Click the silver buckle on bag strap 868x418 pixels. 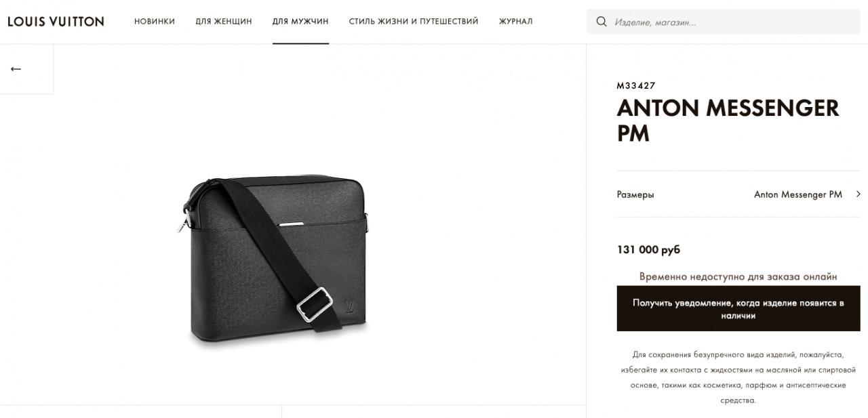315,304
